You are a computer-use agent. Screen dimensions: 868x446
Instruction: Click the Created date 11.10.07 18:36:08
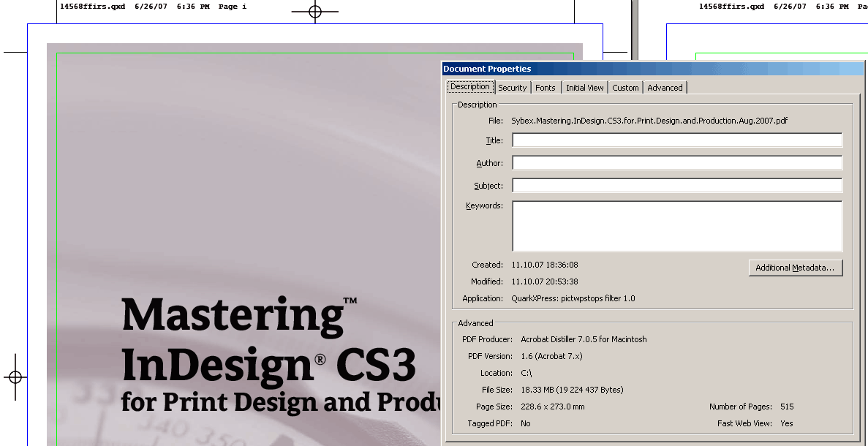[x=545, y=265]
